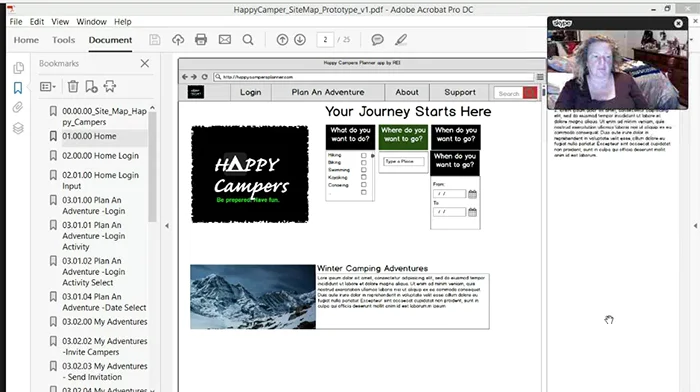The height and width of the screenshot is (392, 700).
Task: Click the What do you want to do? tile
Action: pos(350,137)
